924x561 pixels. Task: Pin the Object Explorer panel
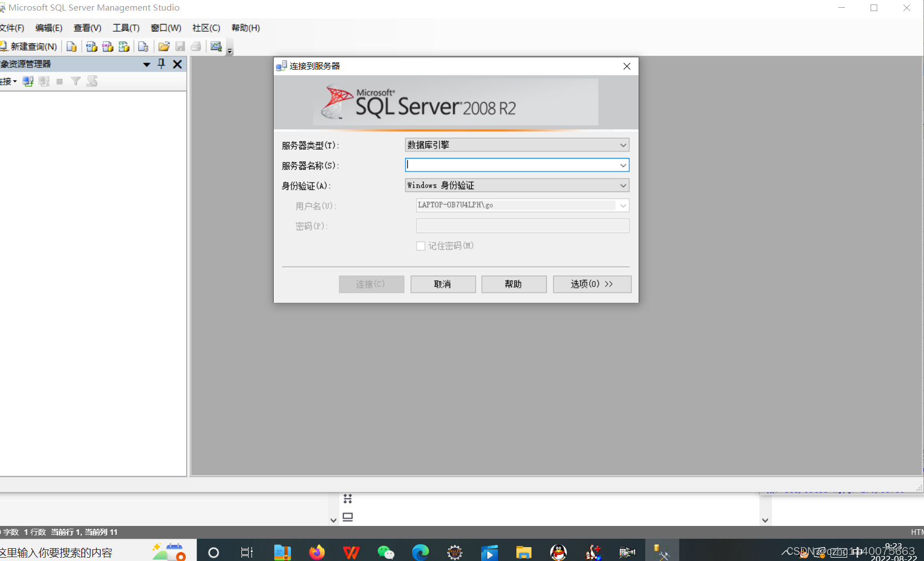161,64
